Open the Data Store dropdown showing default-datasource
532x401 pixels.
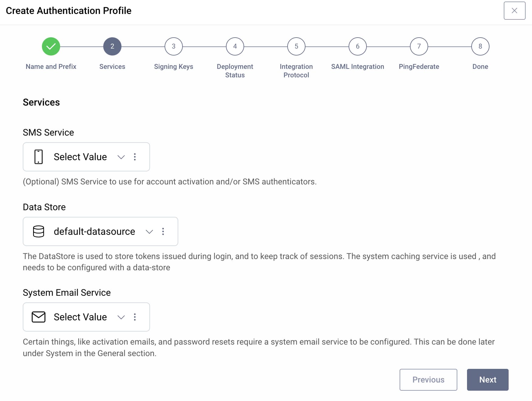coord(149,232)
